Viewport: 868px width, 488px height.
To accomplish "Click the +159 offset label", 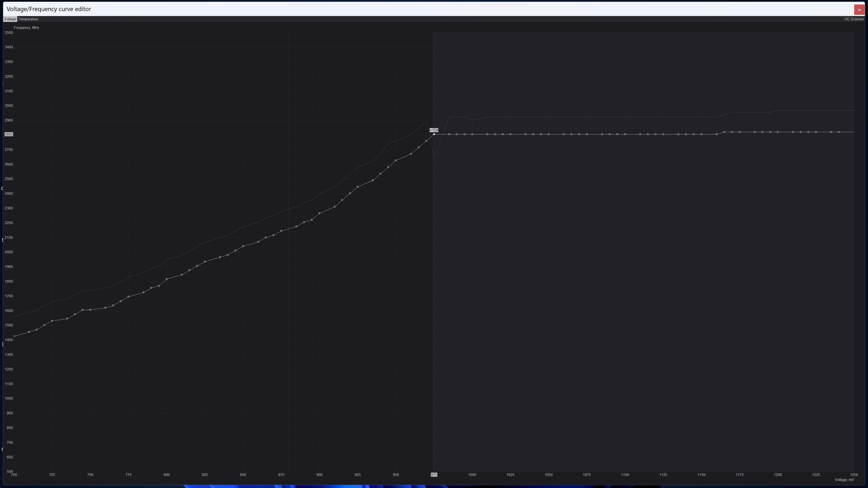I will pos(434,130).
